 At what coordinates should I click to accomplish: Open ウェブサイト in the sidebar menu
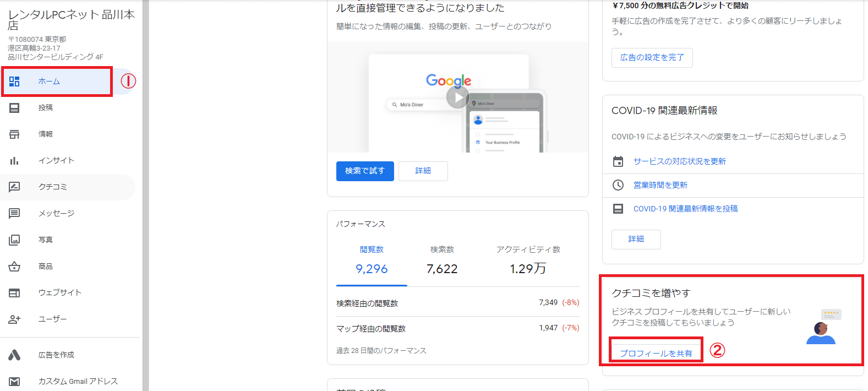coord(68,293)
